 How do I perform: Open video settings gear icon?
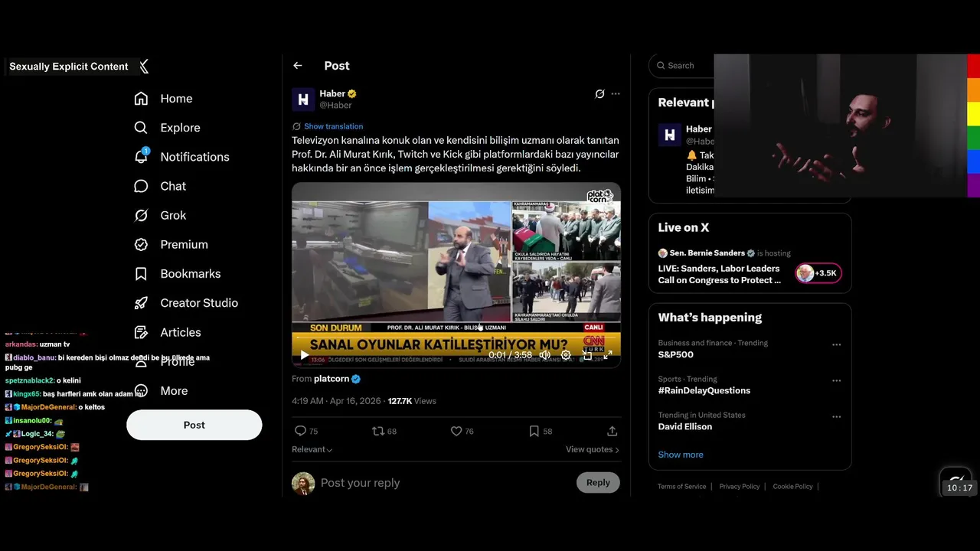[x=566, y=355]
